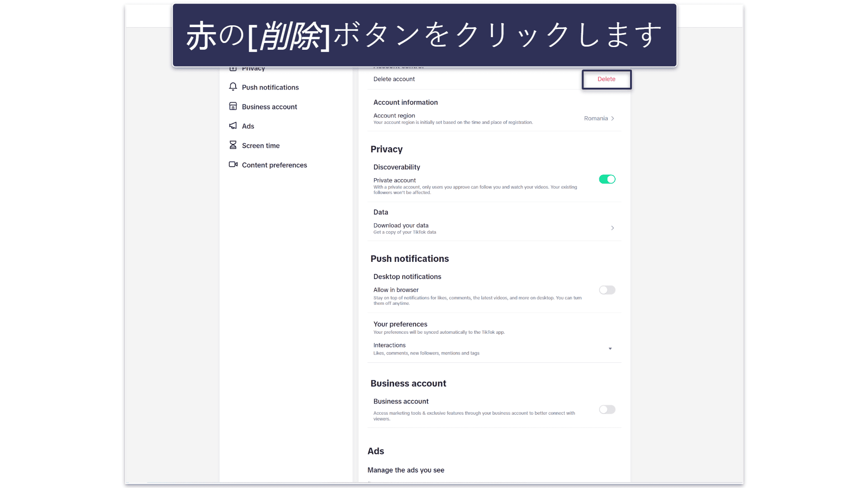This screenshot has height=488, width=868.
Task: Click the Interactions preferences row label
Action: click(x=389, y=345)
